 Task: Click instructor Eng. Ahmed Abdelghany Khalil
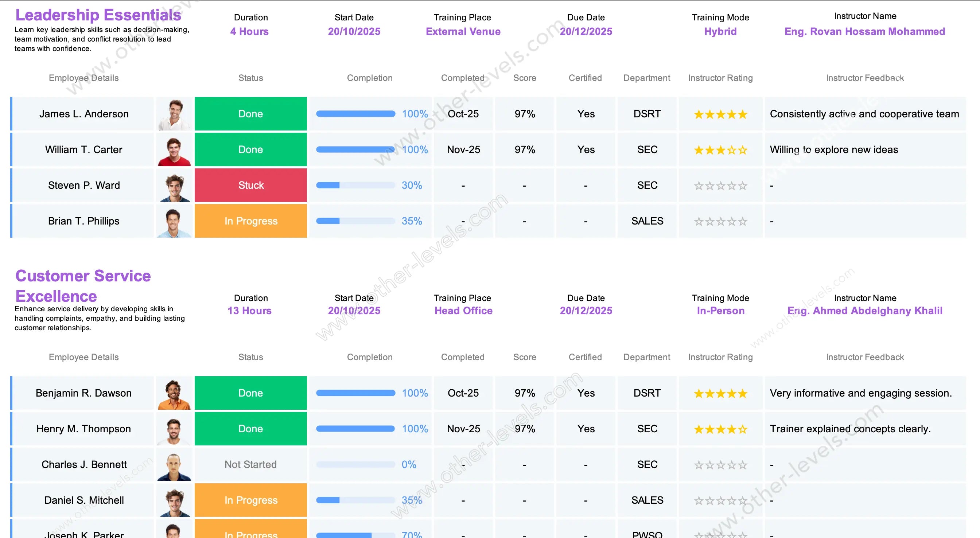tap(864, 311)
